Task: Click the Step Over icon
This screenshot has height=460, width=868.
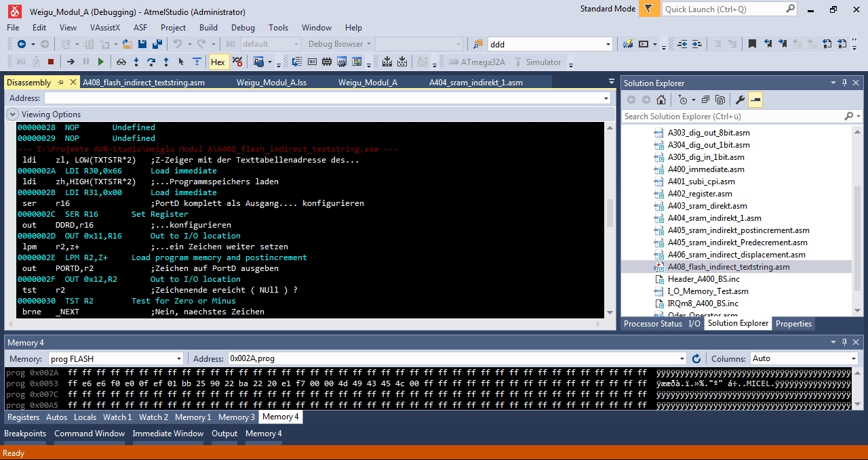Action: tap(151, 62)
